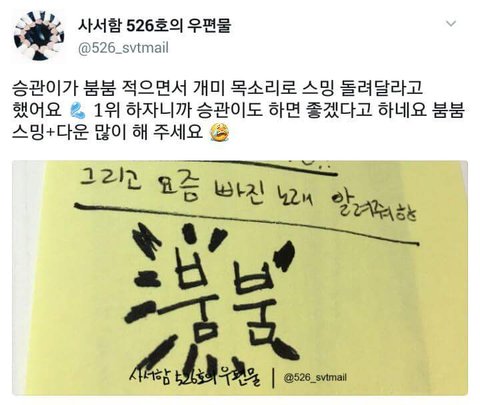The image size is (480, 405).
Task: Click vertical divider beside the watermark handle
Action: tap(273, 378)
